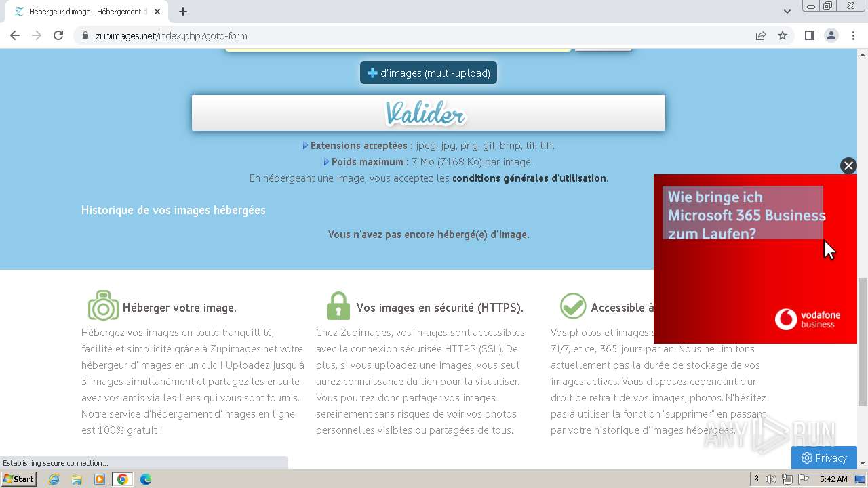This screenshot has height=488, width=868.
Task: Click the browser forward arrow
Action: (x=37, y=35)
